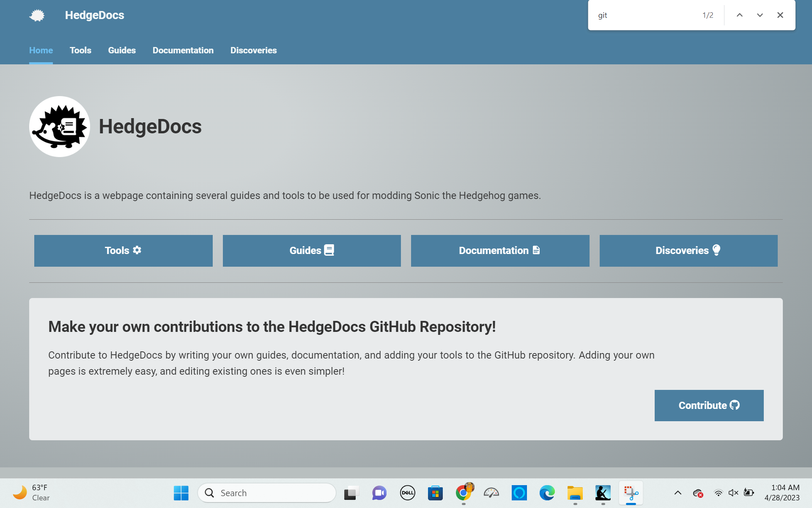Click the Guides book button
This screenshot has width=812, height=508.
[312, 251]
